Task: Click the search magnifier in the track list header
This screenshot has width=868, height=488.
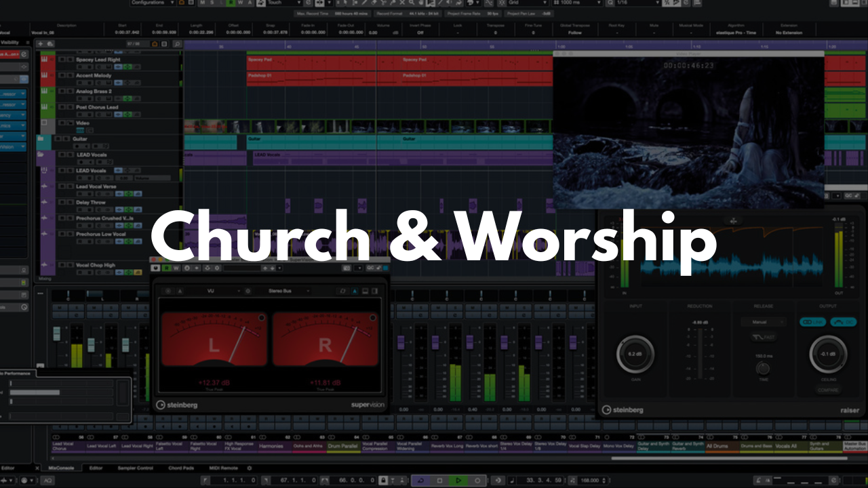Action: (177, 43)
